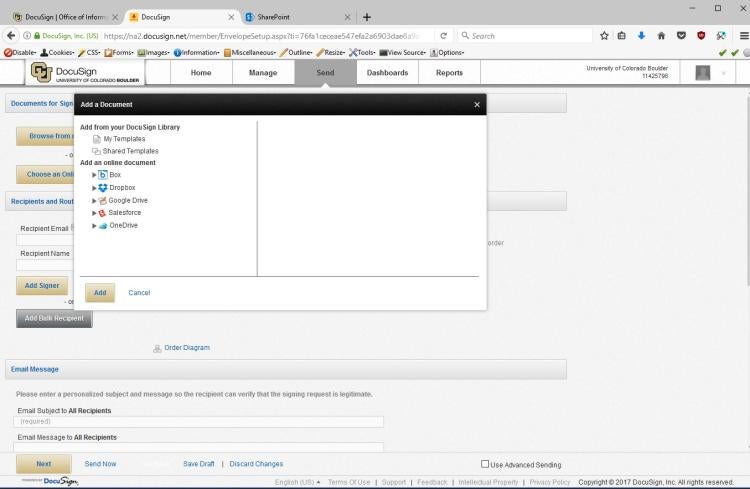Switch to the Send tab
The height and width of the screenshot is (489, 750).
(325, 73)
